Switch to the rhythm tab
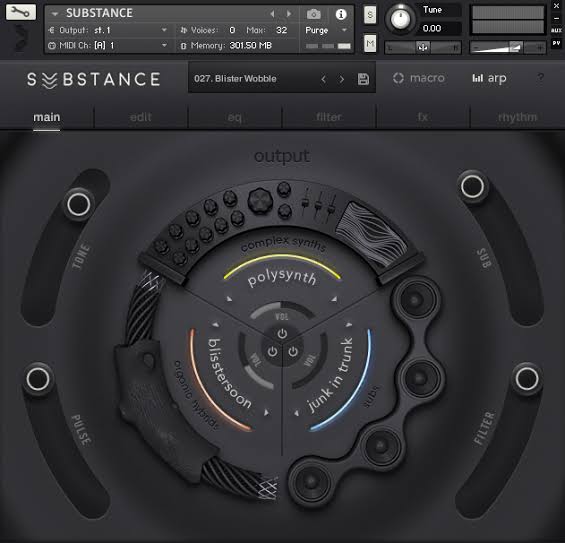Viewport: 565px width, 543px height. click(517, 117)
